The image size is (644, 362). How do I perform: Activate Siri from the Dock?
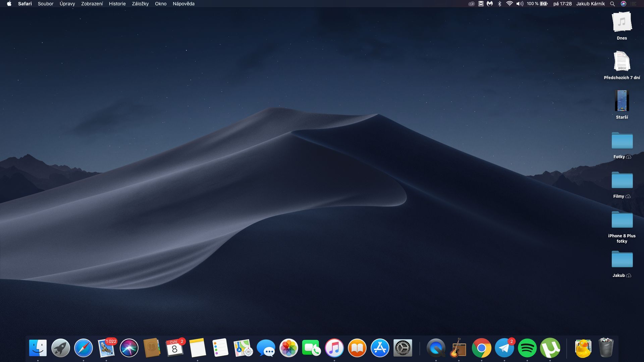pos(129,348)
